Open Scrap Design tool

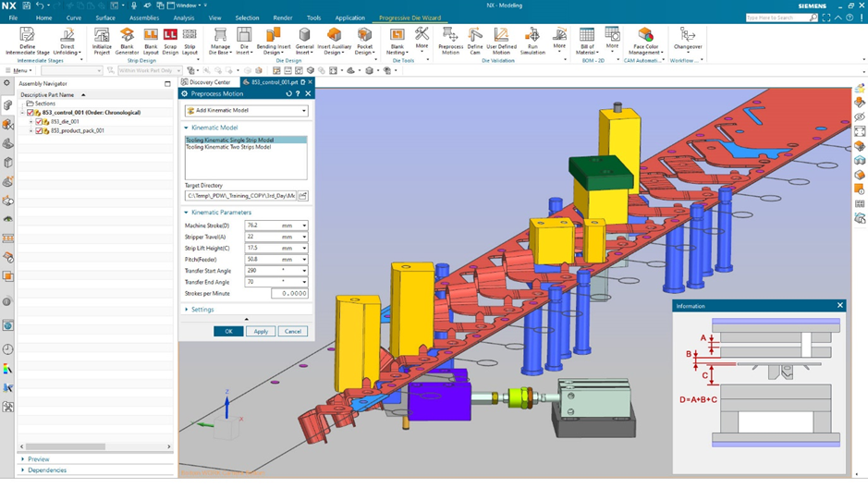coord(170,42)
